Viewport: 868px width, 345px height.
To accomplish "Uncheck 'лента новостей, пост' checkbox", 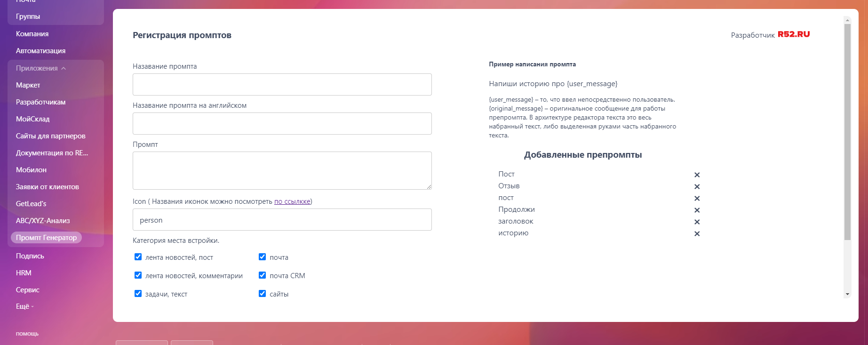I will click(138, 257).
